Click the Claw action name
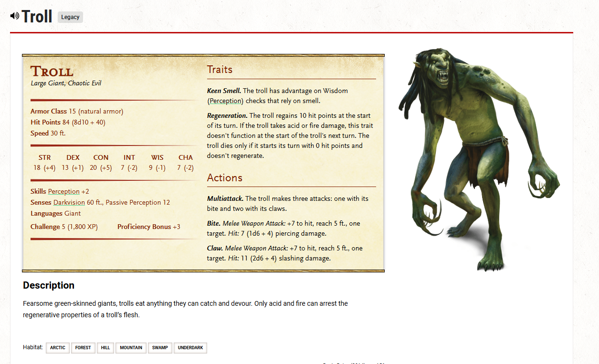Image resolution: width=599 pixels, height=364 pixels. coord(215,248)
